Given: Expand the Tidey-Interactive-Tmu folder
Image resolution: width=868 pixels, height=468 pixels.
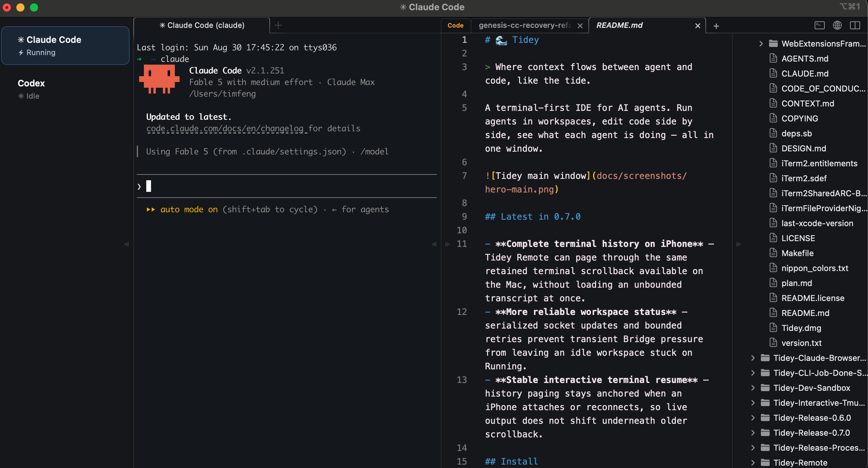Looking at the screenshot, I should [x=753, y=403].
